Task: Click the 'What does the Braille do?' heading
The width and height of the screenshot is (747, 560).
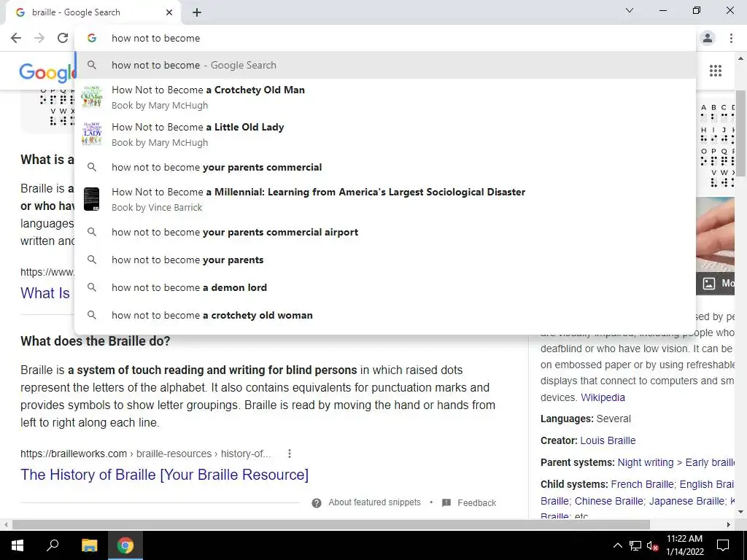Action: (96, 341)
